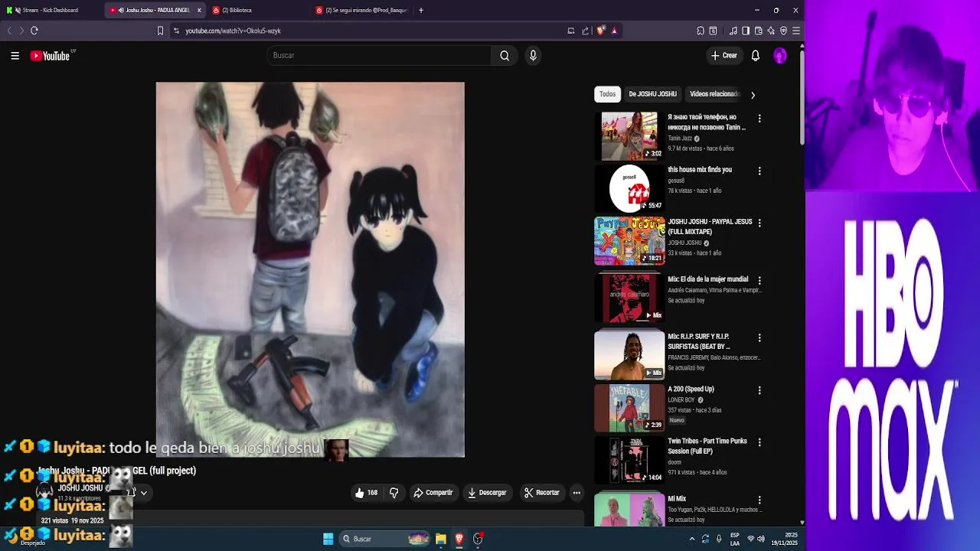Select the 'Videos relacionados' chip
980x551 pixels.
tap(714, 94)
